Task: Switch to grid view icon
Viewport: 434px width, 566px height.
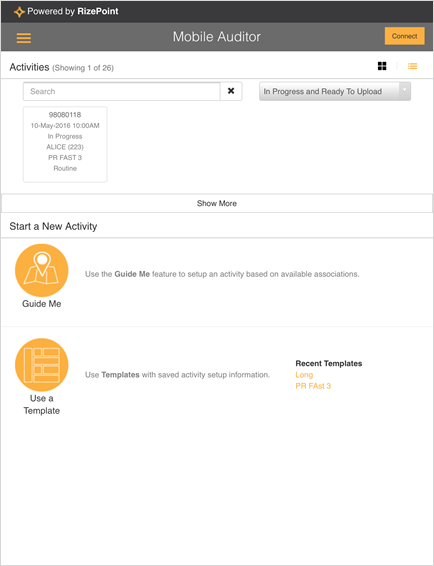Action: coord(382,66)
